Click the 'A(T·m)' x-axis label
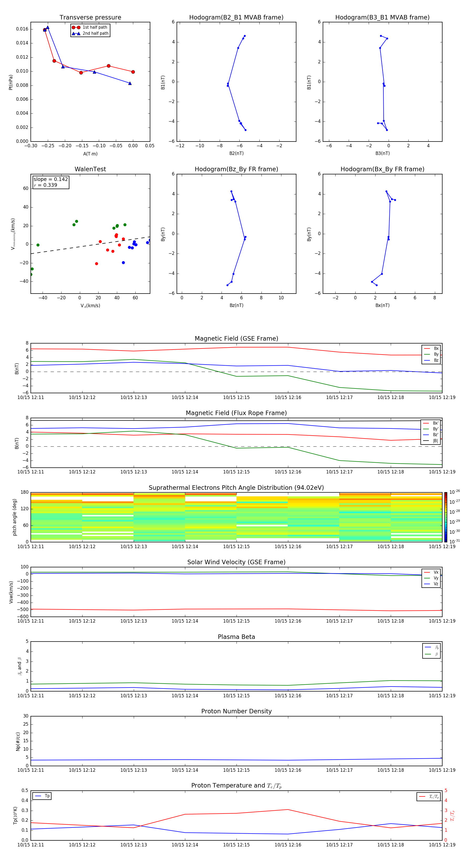Screen dimensions: 473x868 coord(90,154)
